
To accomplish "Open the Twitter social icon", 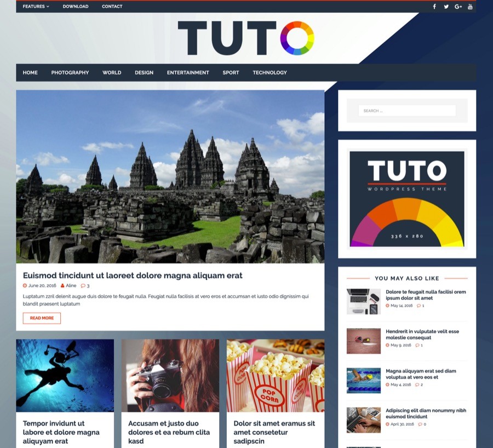I will [x=446, y=6].
